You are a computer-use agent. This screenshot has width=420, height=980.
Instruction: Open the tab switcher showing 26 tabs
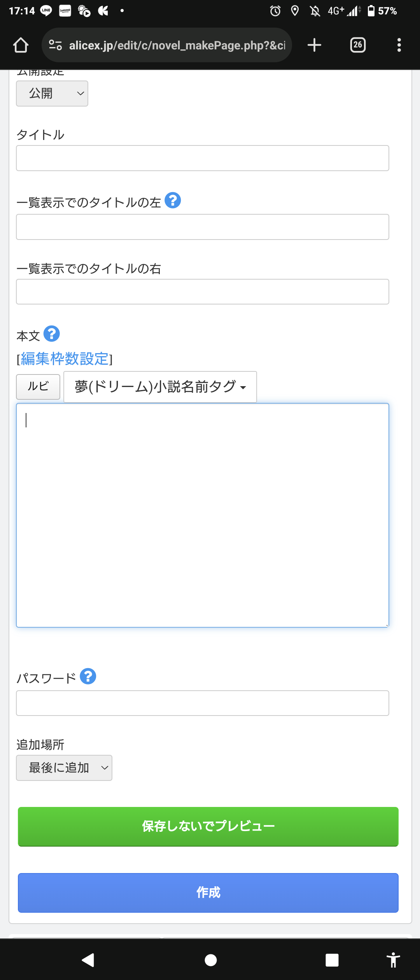(x=358, y=45)
